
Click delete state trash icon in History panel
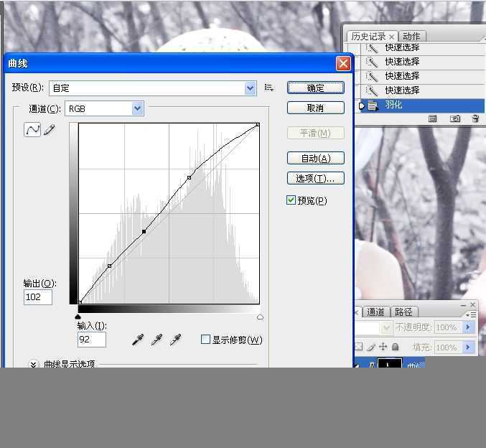click(475, 118)
